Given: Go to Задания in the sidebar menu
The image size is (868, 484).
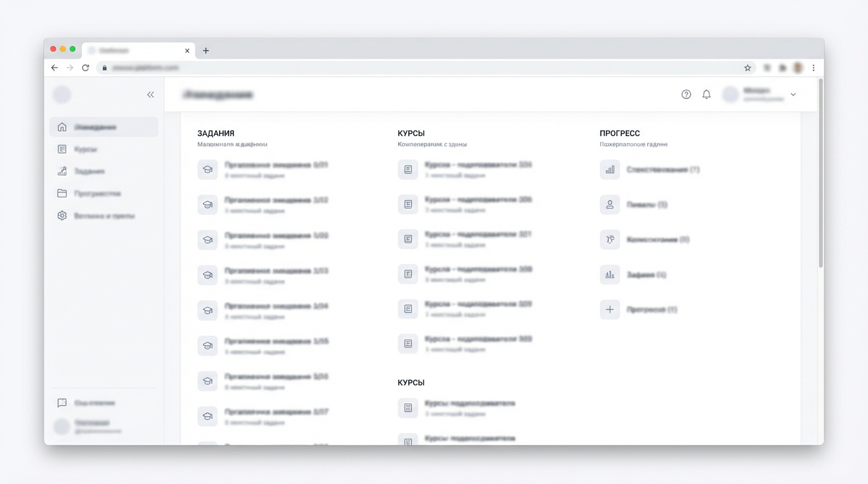Looking at the screenshot, I should (89, 171).
